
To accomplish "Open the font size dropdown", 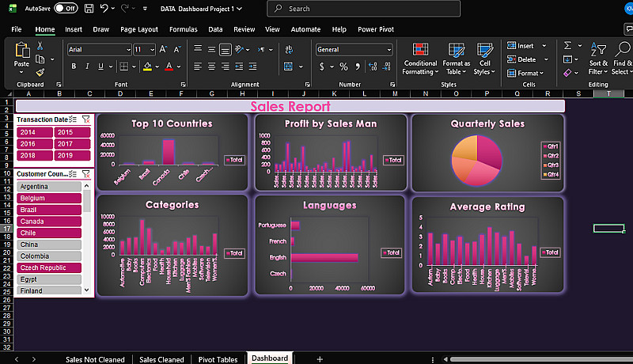I will tap(152, 49).
